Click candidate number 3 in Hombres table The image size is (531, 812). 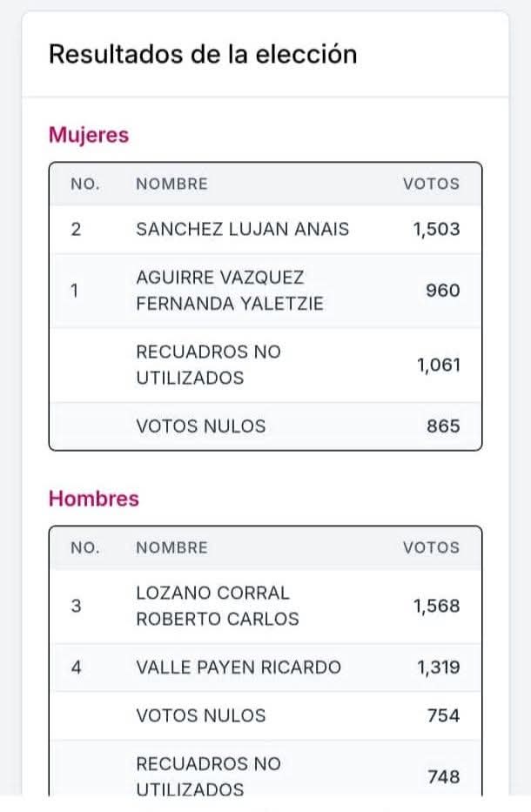(76, 606)
